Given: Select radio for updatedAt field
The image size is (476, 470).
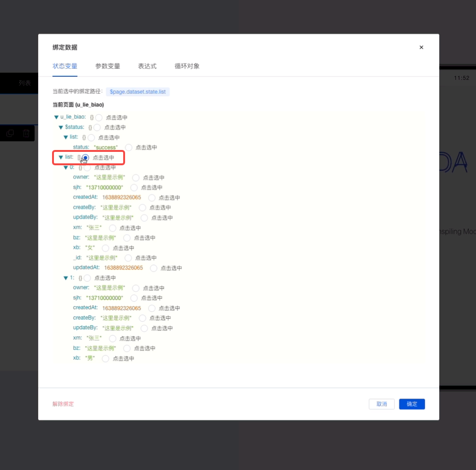Looking at the screenshot, I should [154, 268].
